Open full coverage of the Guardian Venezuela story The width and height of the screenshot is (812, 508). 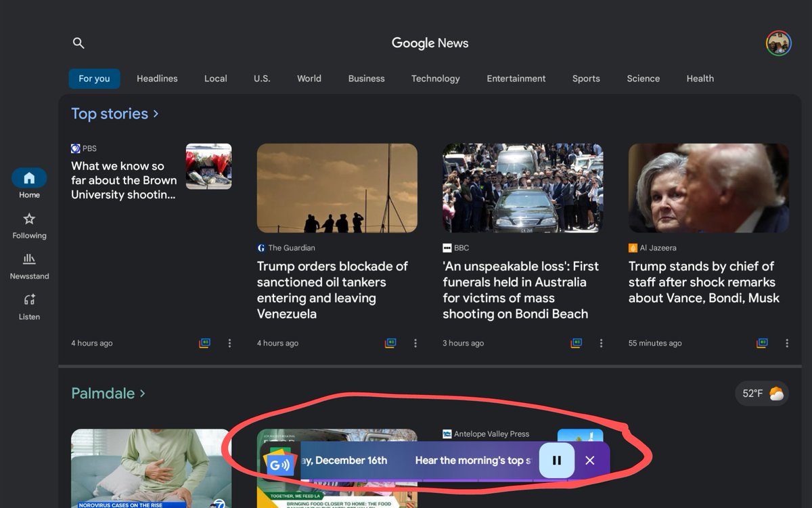tap(390, 343)
